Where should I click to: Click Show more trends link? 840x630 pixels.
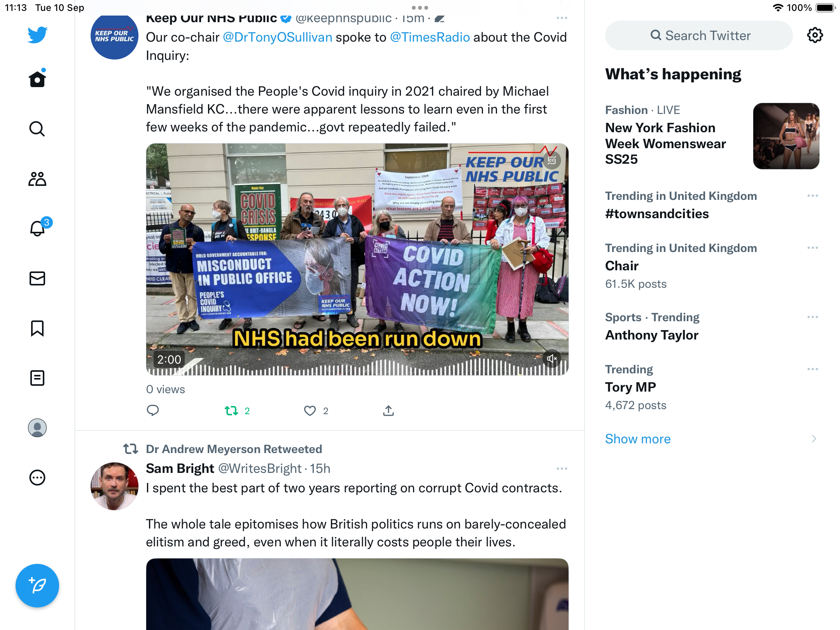(638, 439)
